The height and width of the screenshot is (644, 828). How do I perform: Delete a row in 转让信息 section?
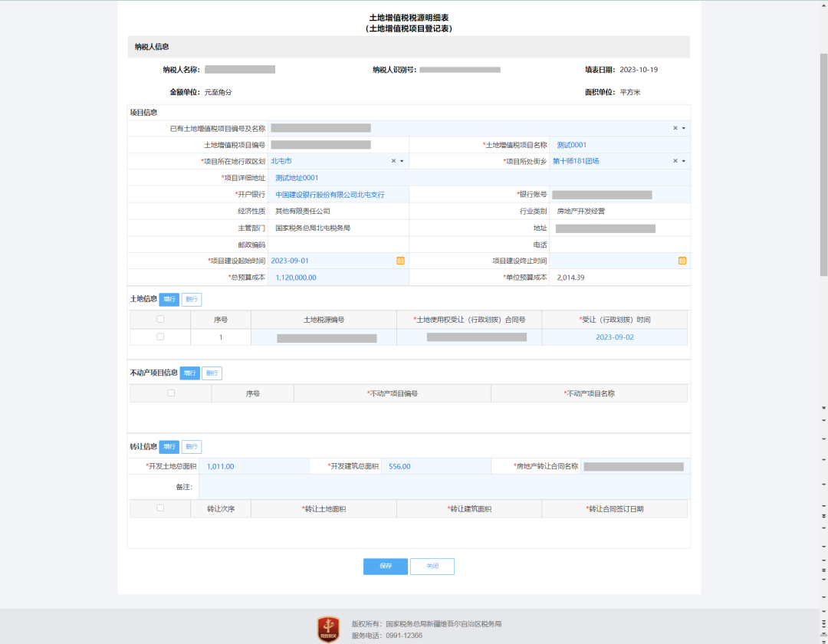pos(192,446)
